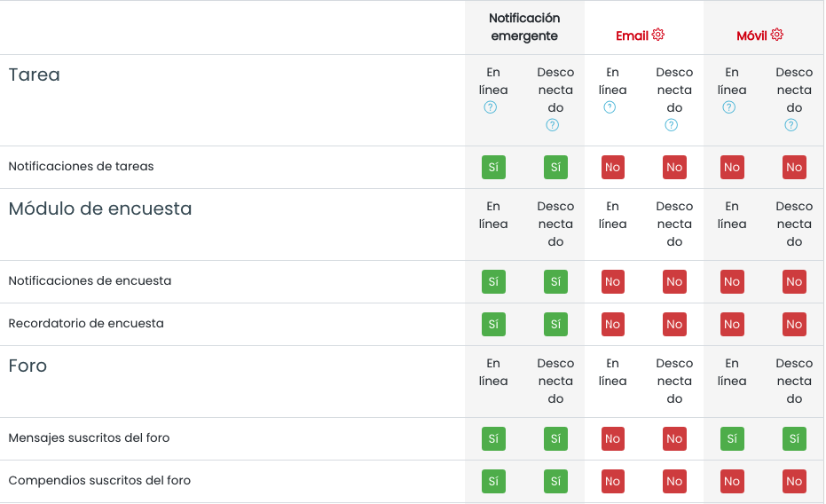Toggle popup online for Notificaciones de encuesta
The height and width of the screenshot is (504, 826).
(x=493, y=281)
